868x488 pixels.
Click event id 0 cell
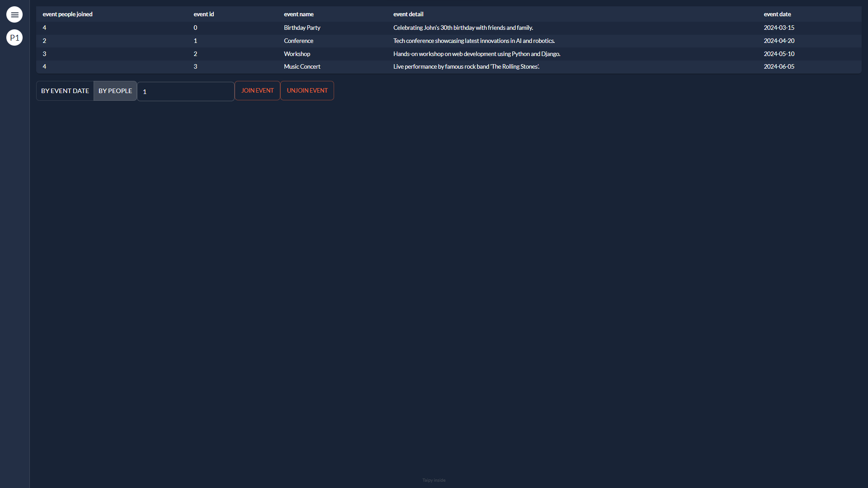pos(195,28)
